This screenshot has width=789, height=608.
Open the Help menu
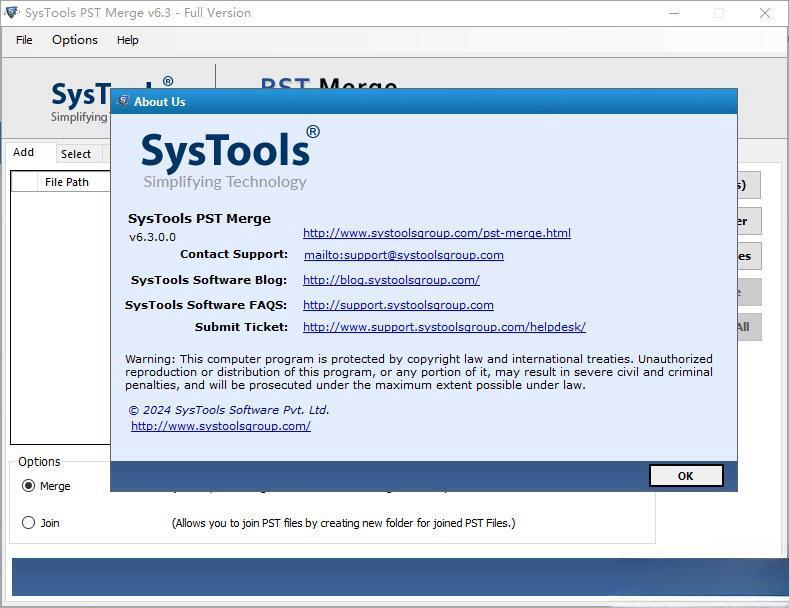point(127,40)
